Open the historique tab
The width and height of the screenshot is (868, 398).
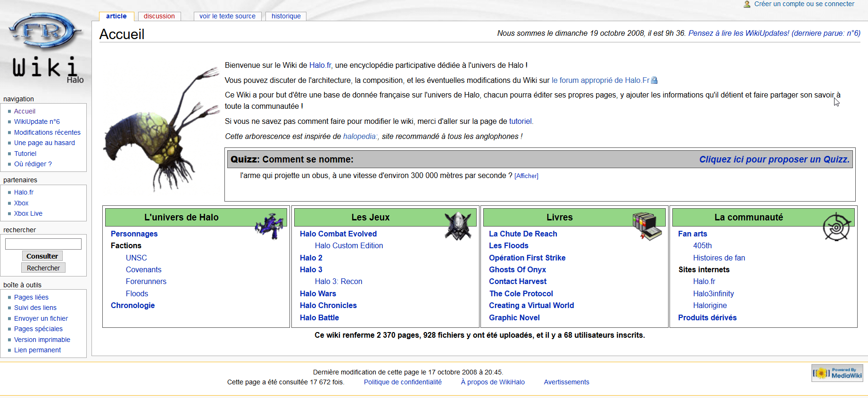(286, 16)
